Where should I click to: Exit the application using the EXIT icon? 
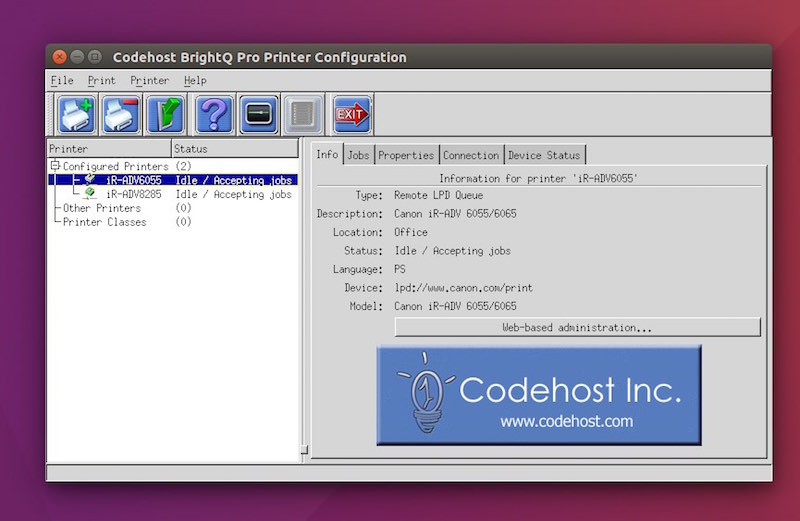351,114
